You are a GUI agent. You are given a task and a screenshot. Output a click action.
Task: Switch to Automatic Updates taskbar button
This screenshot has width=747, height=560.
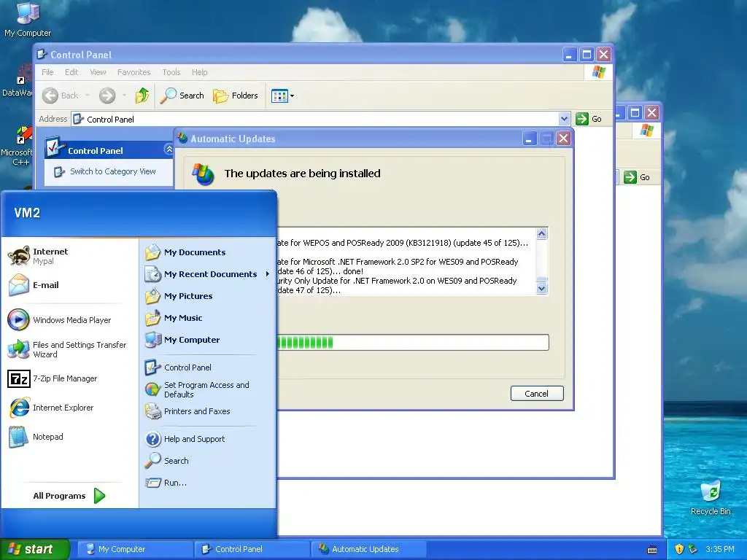pyautogui.click(x=368, y=549)
